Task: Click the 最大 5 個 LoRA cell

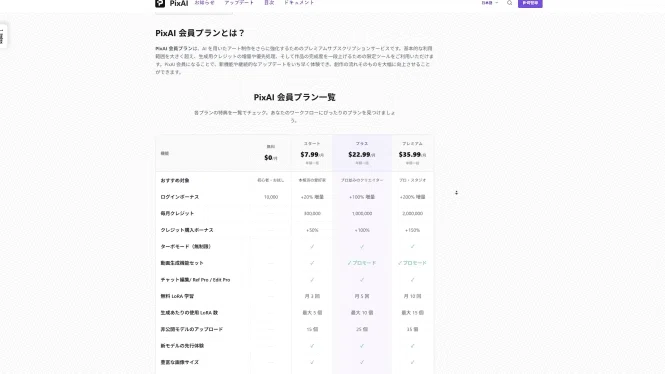Action: tap(312, 313)
